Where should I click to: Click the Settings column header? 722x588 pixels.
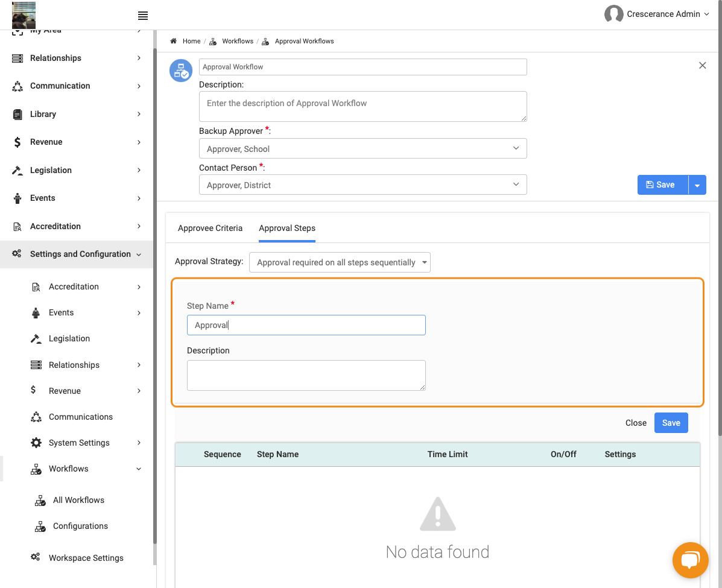pyautogui.click(x=620, y=455)
